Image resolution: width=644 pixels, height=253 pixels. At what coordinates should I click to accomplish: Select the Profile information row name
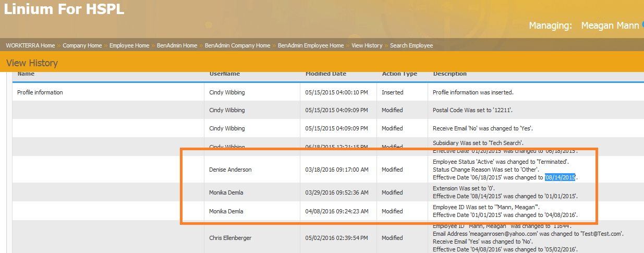pyautogui.click(x=40, y=92)
